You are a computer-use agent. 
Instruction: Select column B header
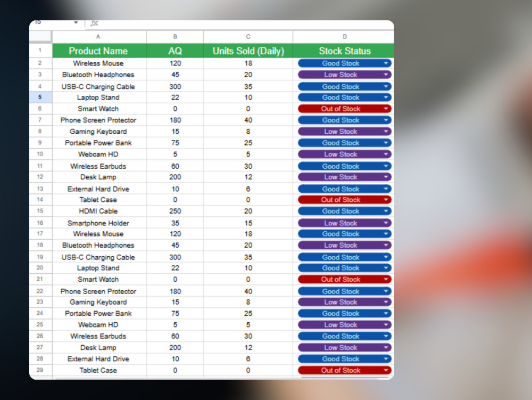click(175, 37)
